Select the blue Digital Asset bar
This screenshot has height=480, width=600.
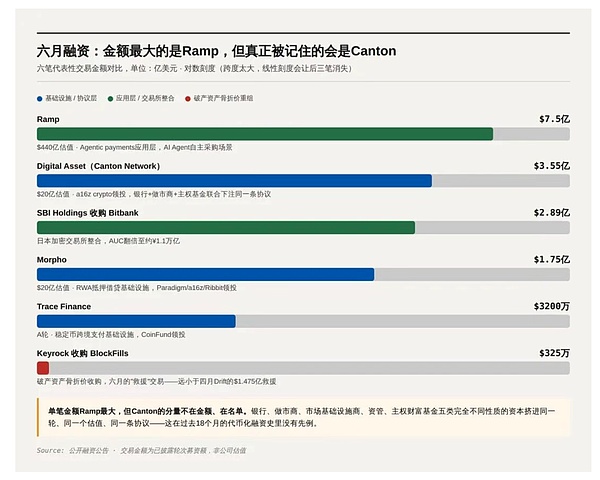click(234, 181)
